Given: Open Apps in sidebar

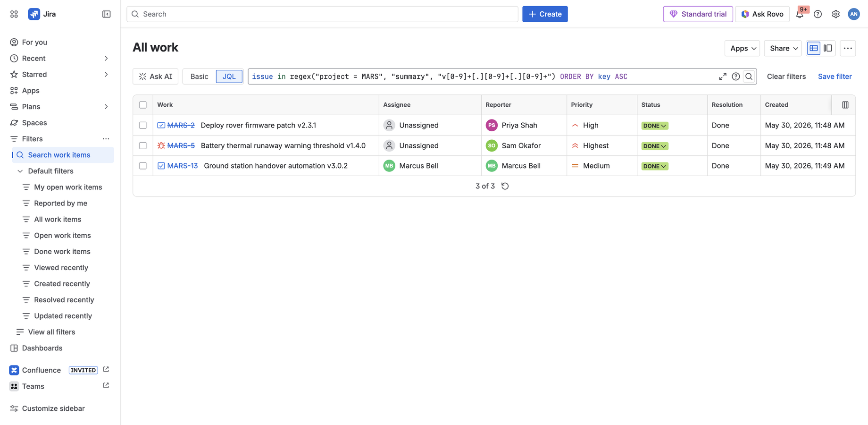Looking at the screenshot, I should [60, 91].
